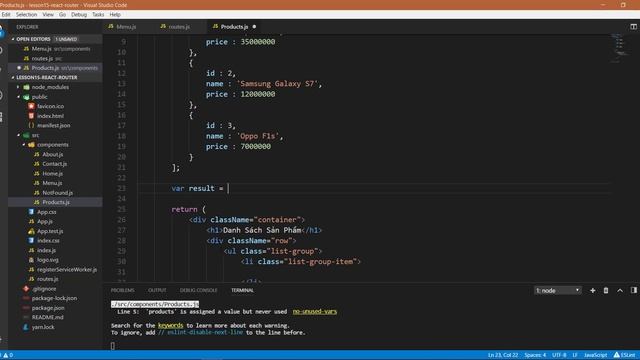This screenshot has height=360, width=640.
Task: Open routes.js in Open Editors list
Action: (42, 58)
